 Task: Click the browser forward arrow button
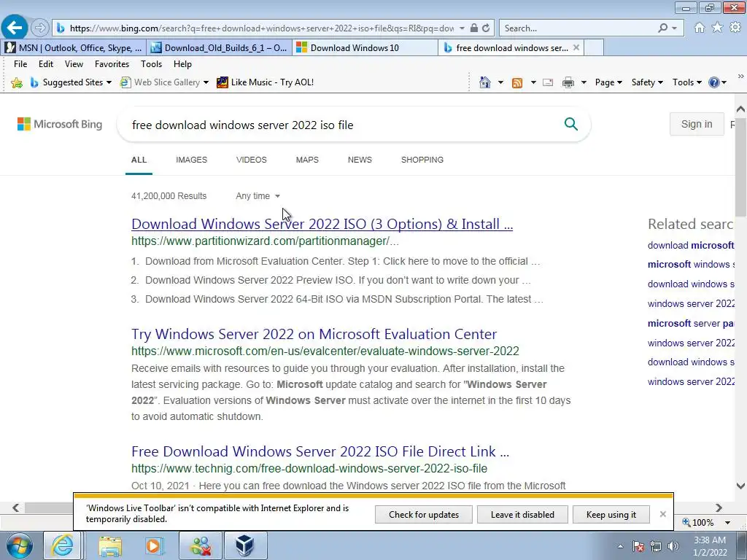tap(40, 28)
